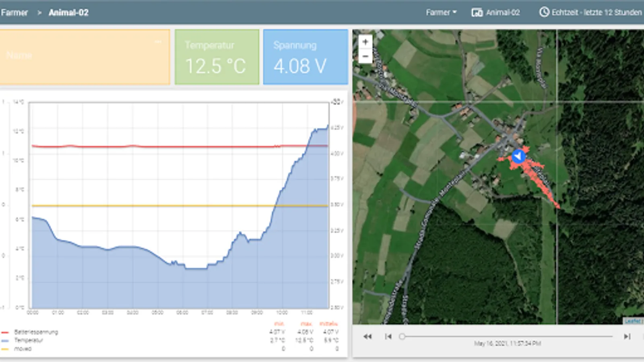Click the '4.08 V' max value in legend
Screen dimensions: 644x362
pyautogui.click(x=305, y=332)
